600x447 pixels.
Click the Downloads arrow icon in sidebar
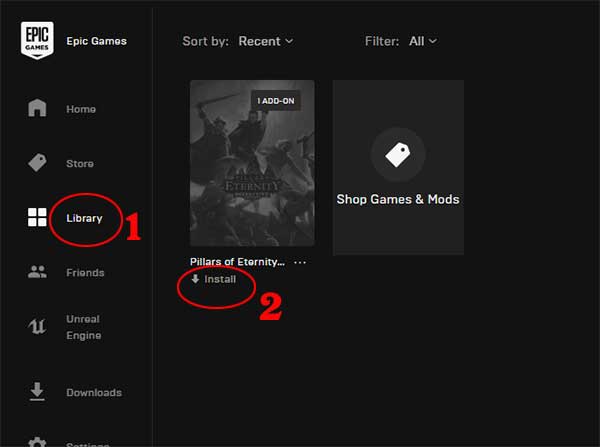(37, 392)
